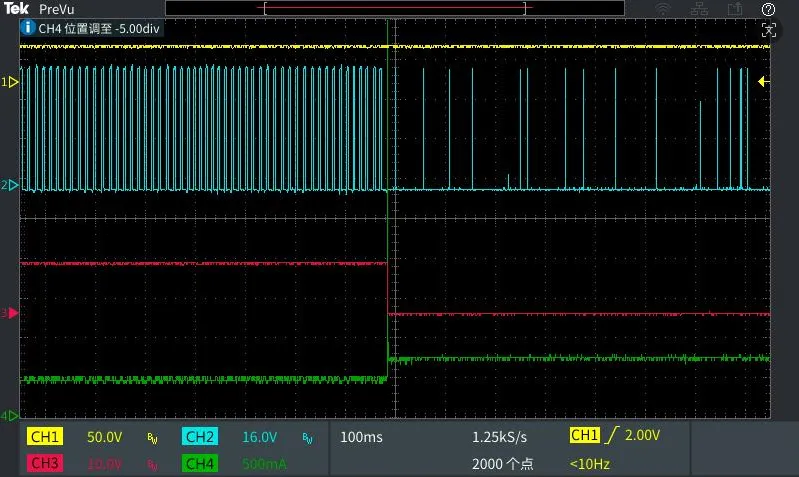Click the Tek logo
The image size is (799, 477).
(16, 9)
